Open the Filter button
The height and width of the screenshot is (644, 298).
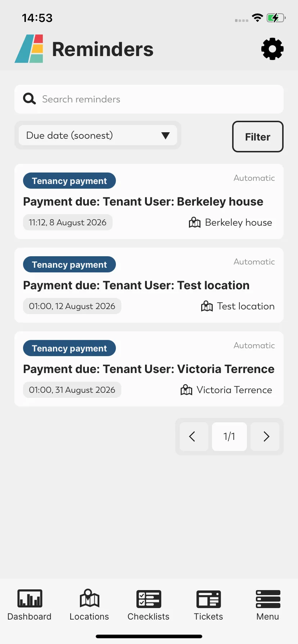click(x=258, y=137)
